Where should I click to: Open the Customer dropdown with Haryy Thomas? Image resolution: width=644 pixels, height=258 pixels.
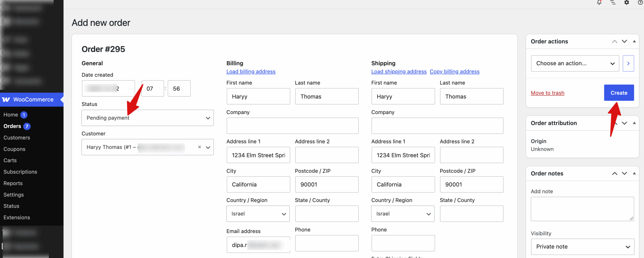(x=148, y=147)
